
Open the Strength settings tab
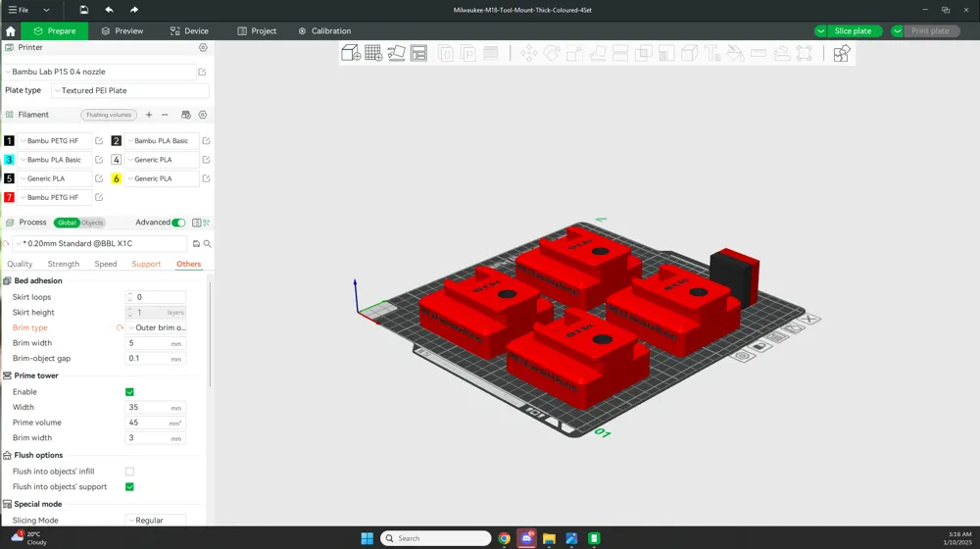tap(64, 264)
